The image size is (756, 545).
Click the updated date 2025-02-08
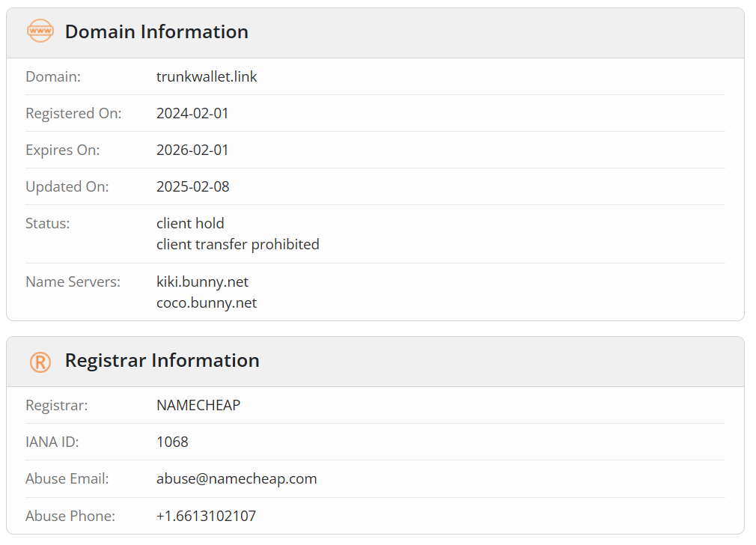(193, 186)
